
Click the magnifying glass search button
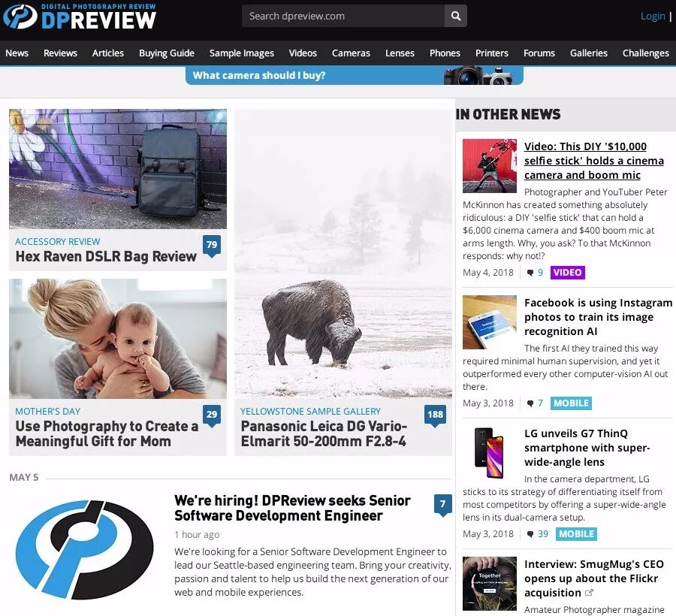tap(456, 16)
